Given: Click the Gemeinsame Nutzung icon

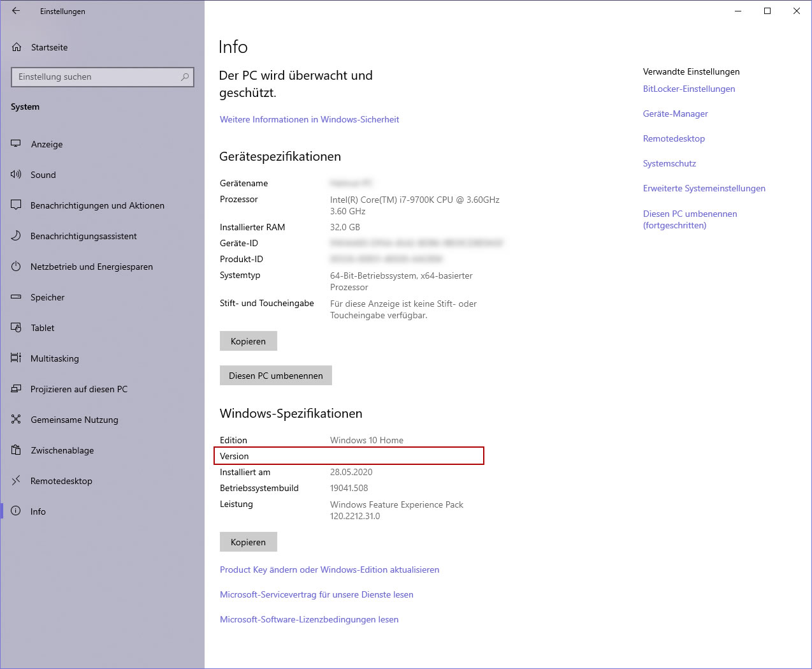Looking at the screenshot, I should pyautogui.click(x=16, y=420).
